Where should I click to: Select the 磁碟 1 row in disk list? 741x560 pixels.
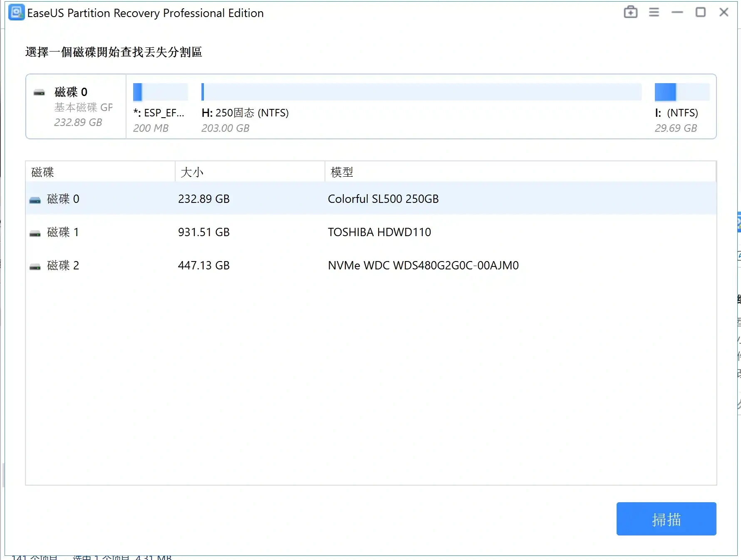371,232
